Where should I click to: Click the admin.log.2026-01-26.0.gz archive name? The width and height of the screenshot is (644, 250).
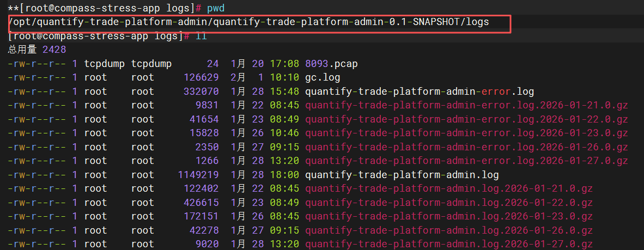[448, 230]
